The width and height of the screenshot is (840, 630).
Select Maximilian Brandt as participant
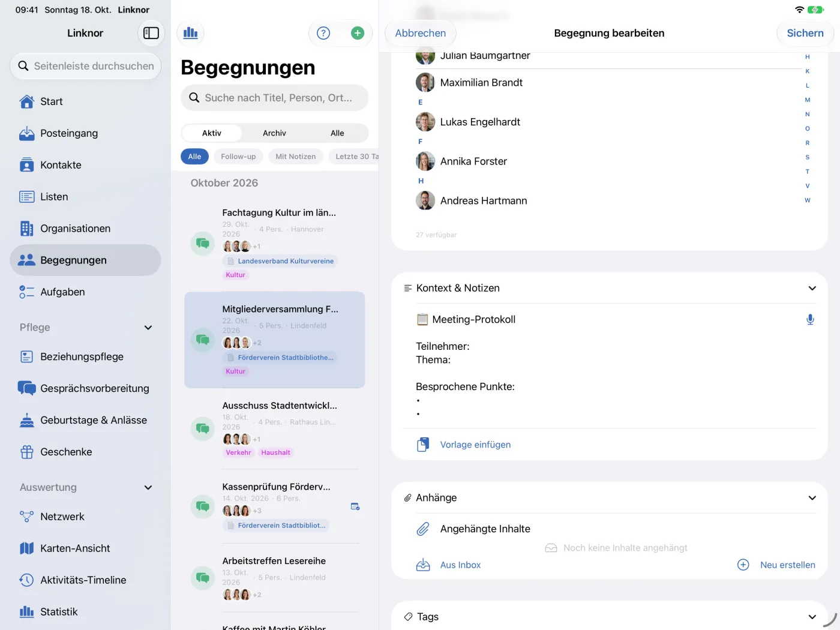[x=608, y=83]
